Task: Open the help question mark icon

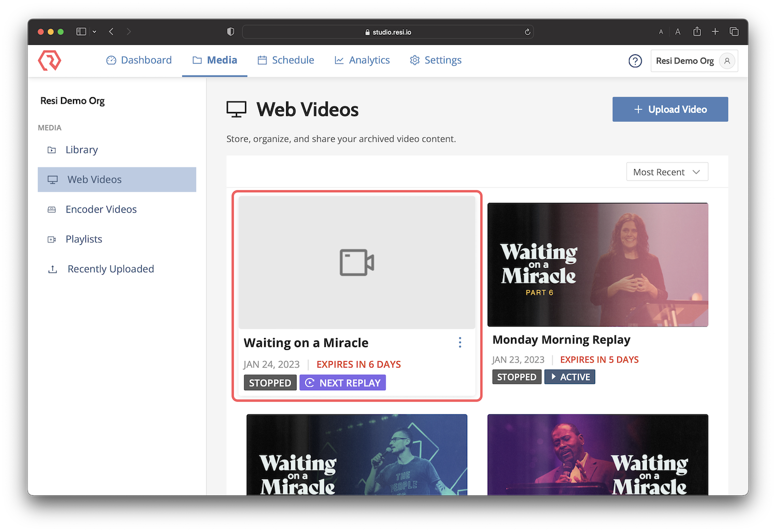Action: tap(635, 61)
